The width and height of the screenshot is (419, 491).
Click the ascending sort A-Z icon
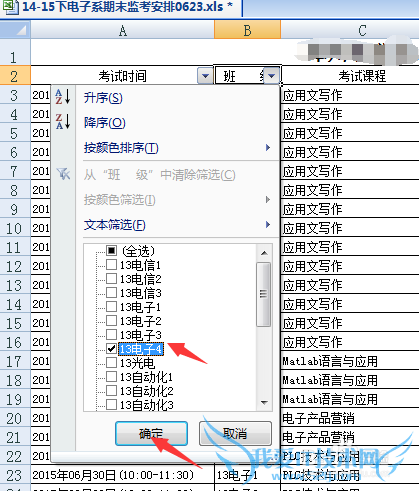(x=63, y=97)
